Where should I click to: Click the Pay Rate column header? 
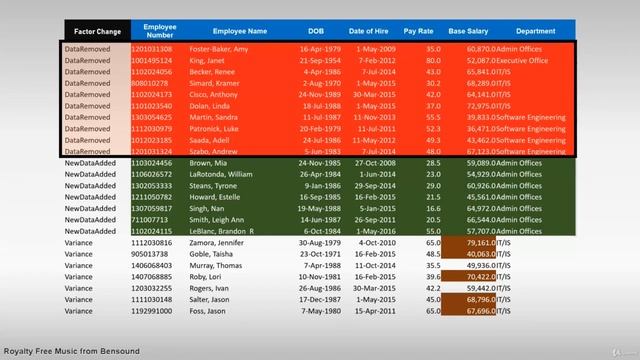(x=418, y=31)
